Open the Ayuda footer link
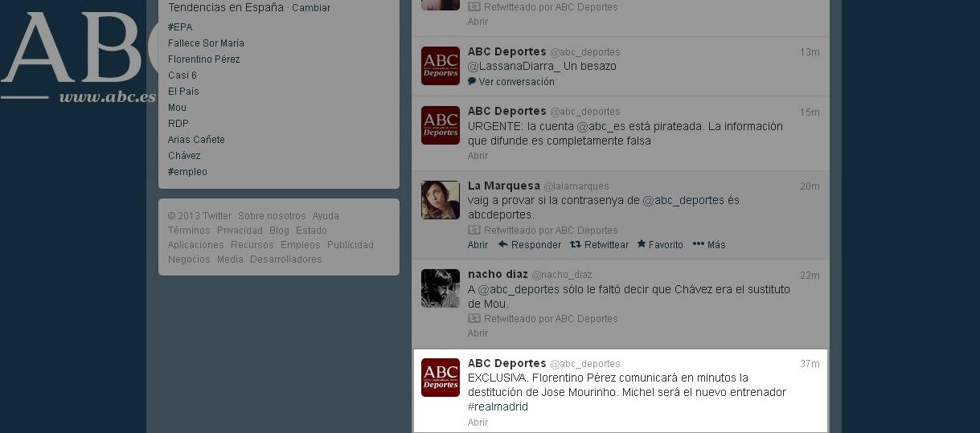Screen dimensions: 980x433 pos(326,216)
